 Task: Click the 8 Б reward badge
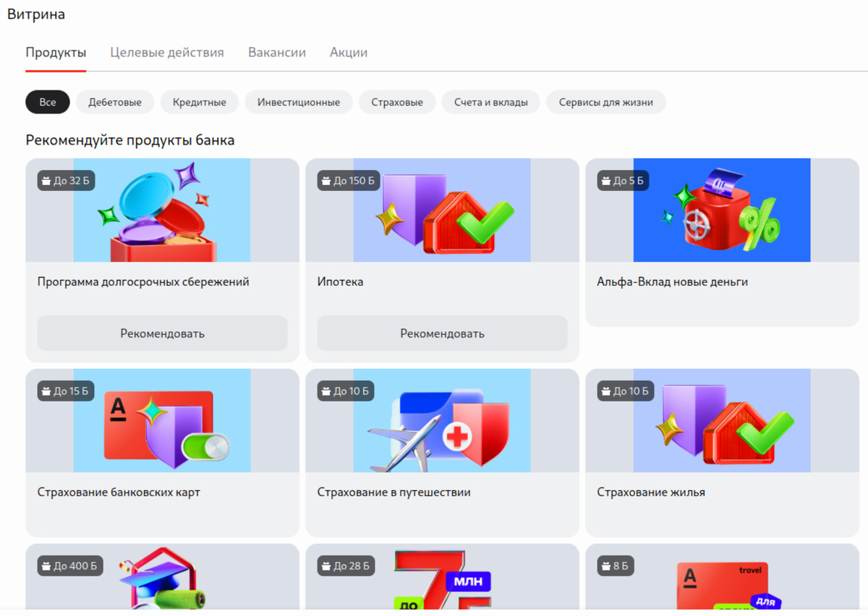[x=616, y=565]
